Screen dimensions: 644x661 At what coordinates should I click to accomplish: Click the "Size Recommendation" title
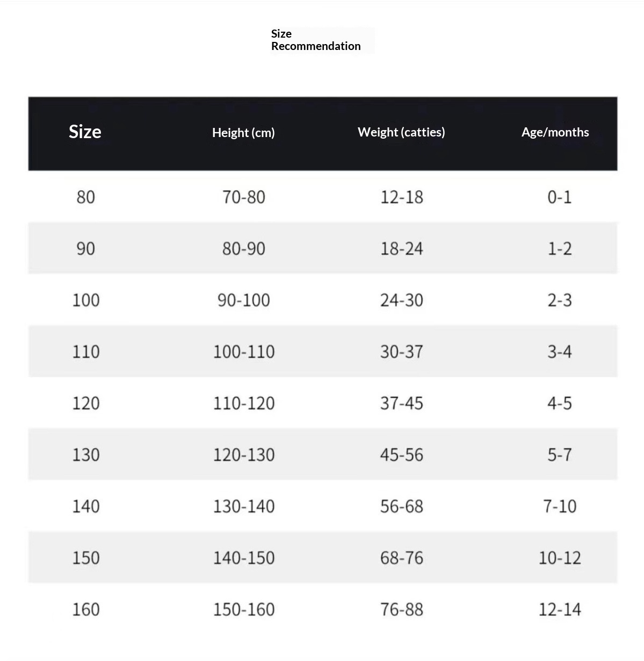(x=316, y=40)
